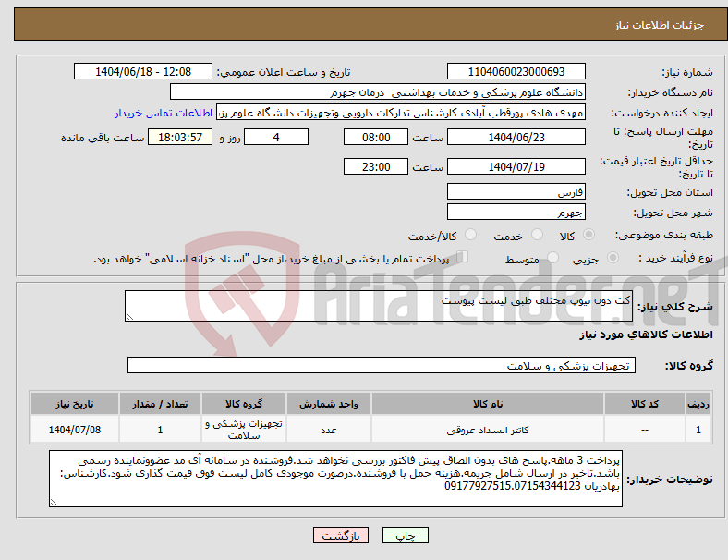Screen dimensions: 728x560
Task: Click the response deadline date 1404/06/23
Action: click(x=516, y=137)
